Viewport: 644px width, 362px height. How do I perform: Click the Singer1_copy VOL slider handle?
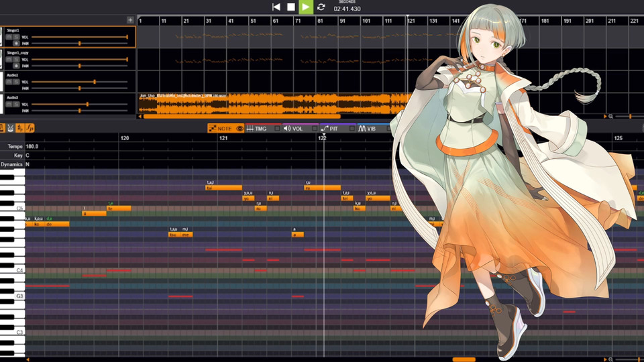coord(127,60)
